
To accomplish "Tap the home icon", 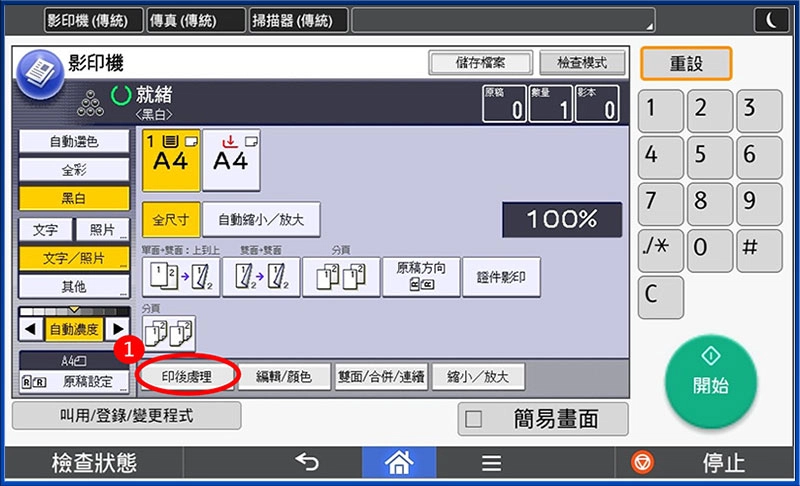I will point(399,463).
